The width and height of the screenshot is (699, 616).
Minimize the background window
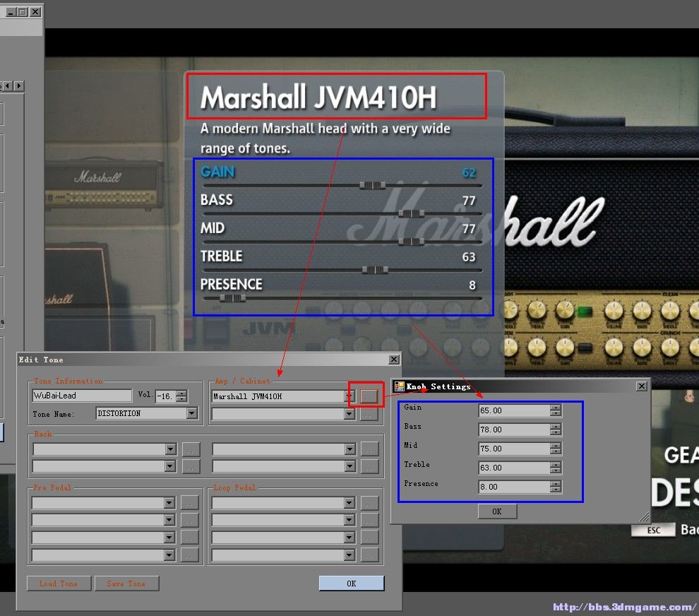pyautogui.click(x=11, y=12)
